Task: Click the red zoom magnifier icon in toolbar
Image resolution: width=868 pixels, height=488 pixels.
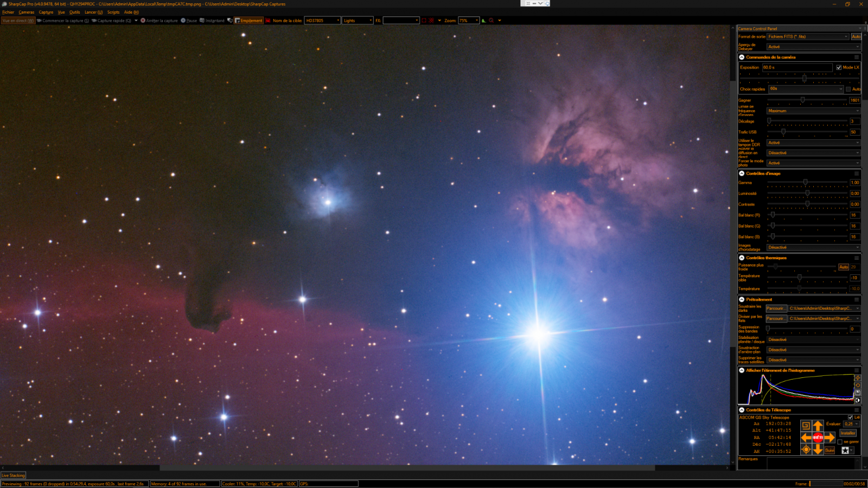Action: point(492,21)
